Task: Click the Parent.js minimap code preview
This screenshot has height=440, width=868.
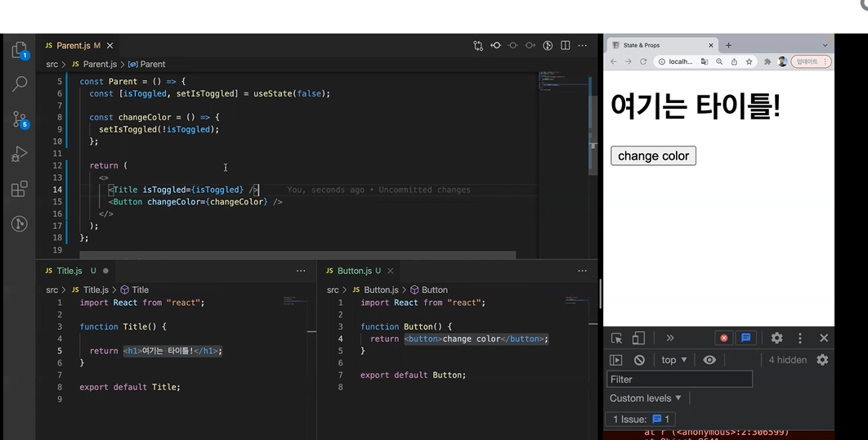Action: (x=562, y=81)
